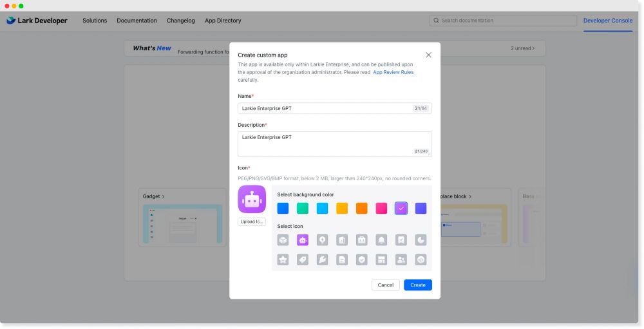The height and width of the screenshot is (329, 644).
Task: Choose the bell notification icon
Action: (x=381, y=240)
